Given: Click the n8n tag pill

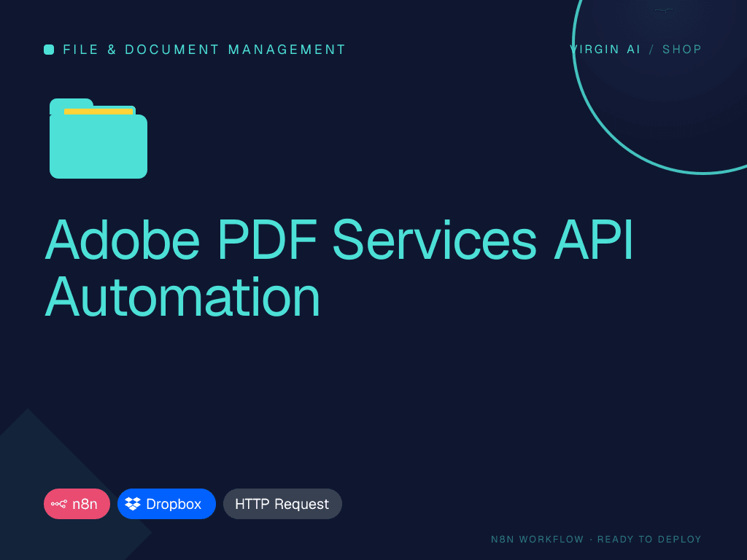Looking at the screenshot, I should pyautogui.click(x=77, y=504).
